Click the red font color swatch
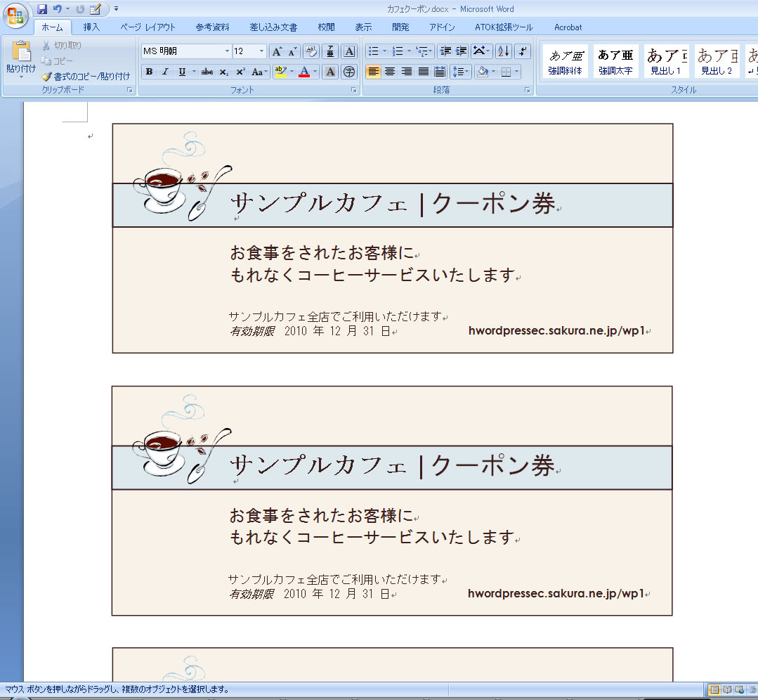This screenshot has height=700, width=758. pos(304,72)
